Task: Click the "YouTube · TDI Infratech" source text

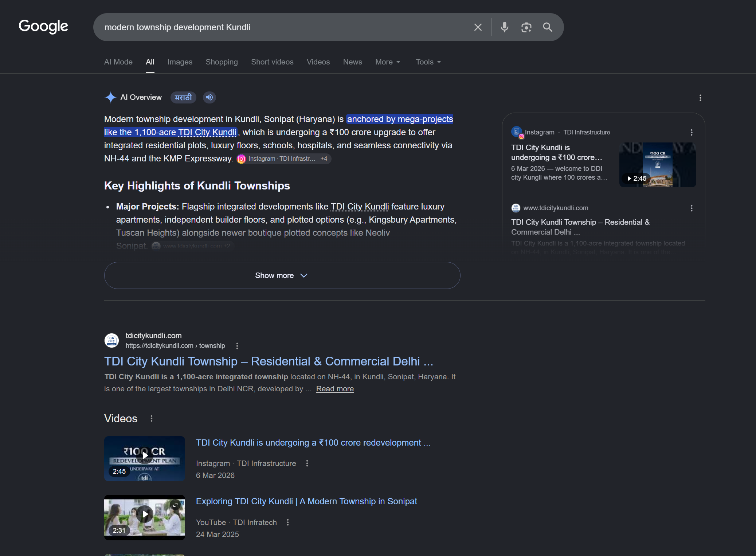Action: [236, 522]
